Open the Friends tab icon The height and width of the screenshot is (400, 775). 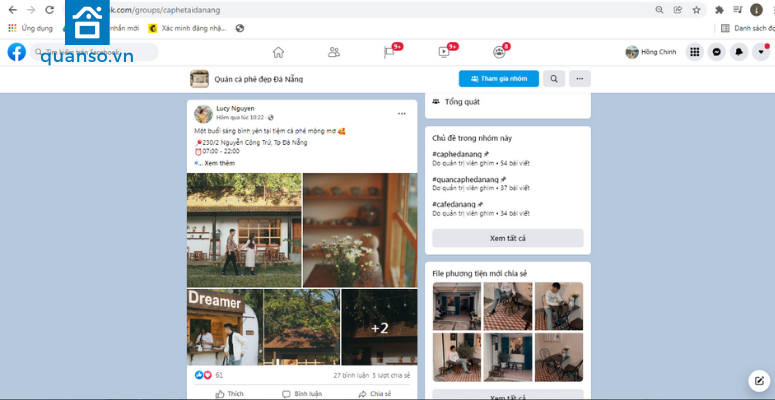click(334, 52)
